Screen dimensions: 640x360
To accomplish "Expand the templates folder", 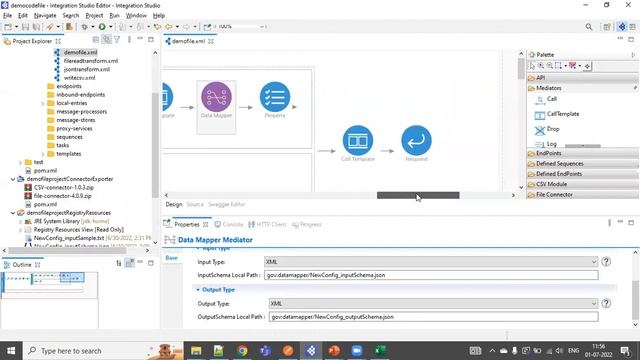I will pyautogui.click(x=43, y=154).
